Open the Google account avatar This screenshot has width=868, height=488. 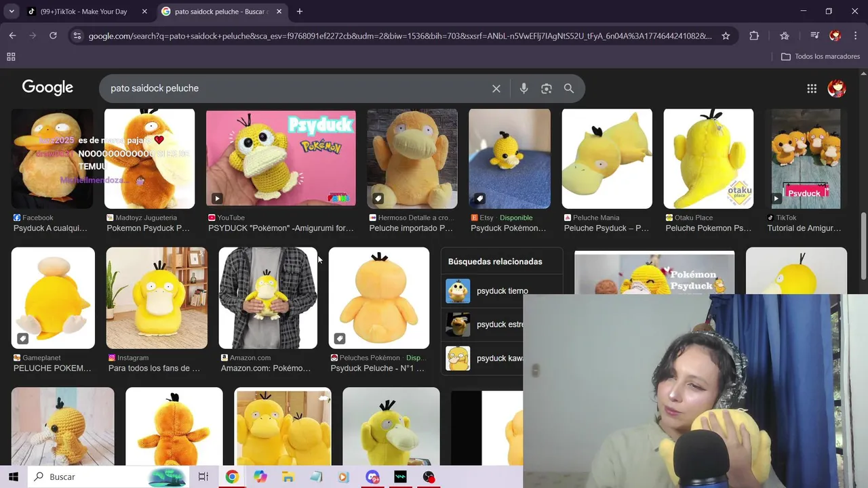click(837, 88)
